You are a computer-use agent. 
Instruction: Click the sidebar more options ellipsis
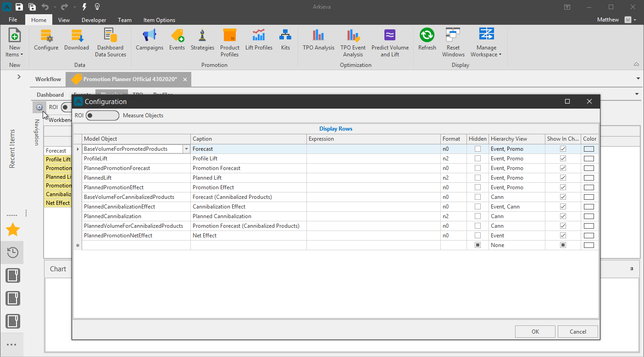click(11, 345)
